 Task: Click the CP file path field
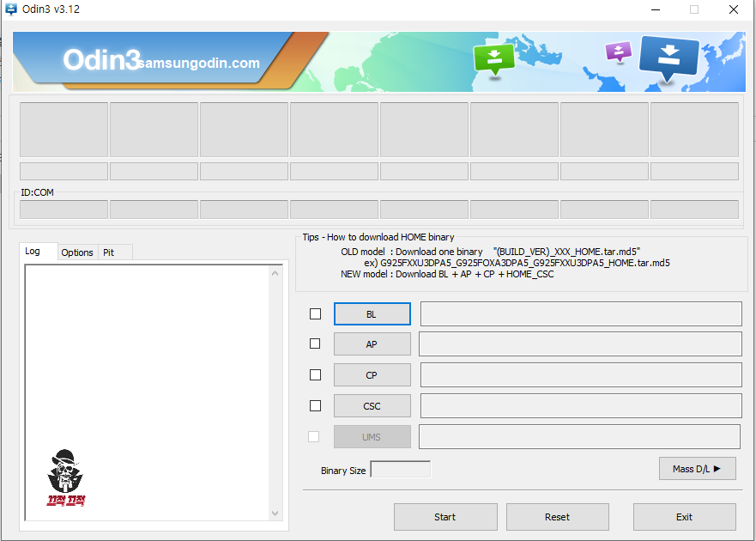pos(581,375)
